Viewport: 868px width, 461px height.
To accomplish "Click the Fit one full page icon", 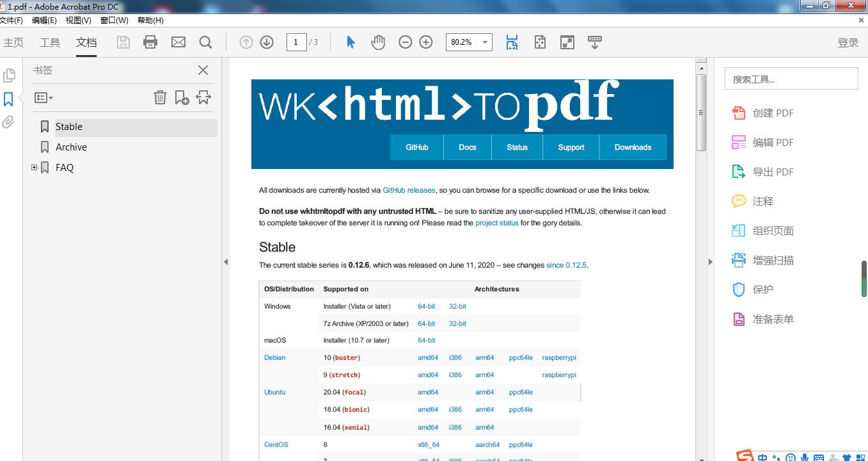I will [540, 42].
